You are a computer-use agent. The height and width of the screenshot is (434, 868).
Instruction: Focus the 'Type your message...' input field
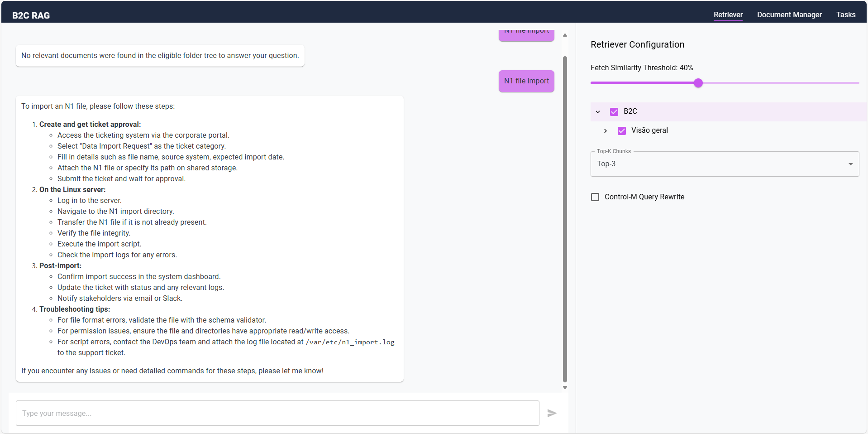(277, 413)
